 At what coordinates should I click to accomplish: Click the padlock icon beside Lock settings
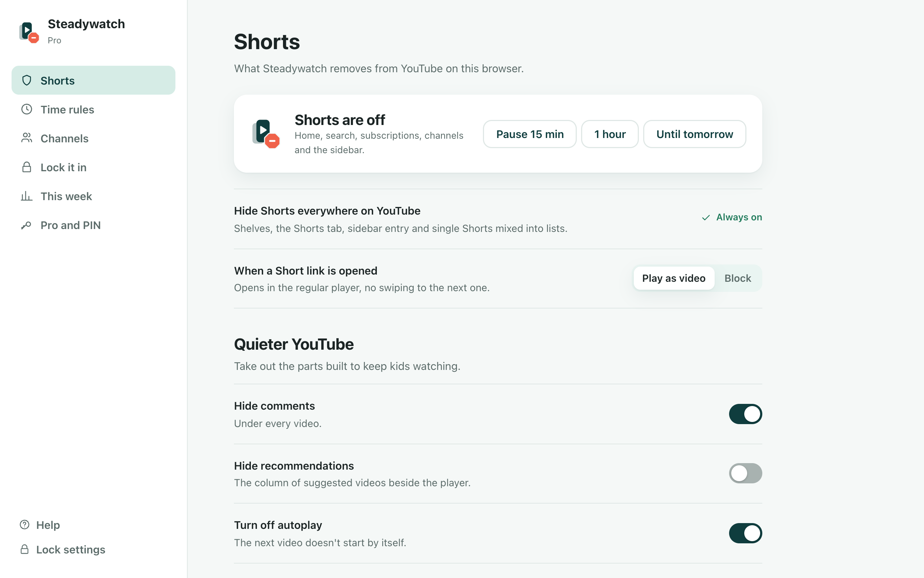25,549
